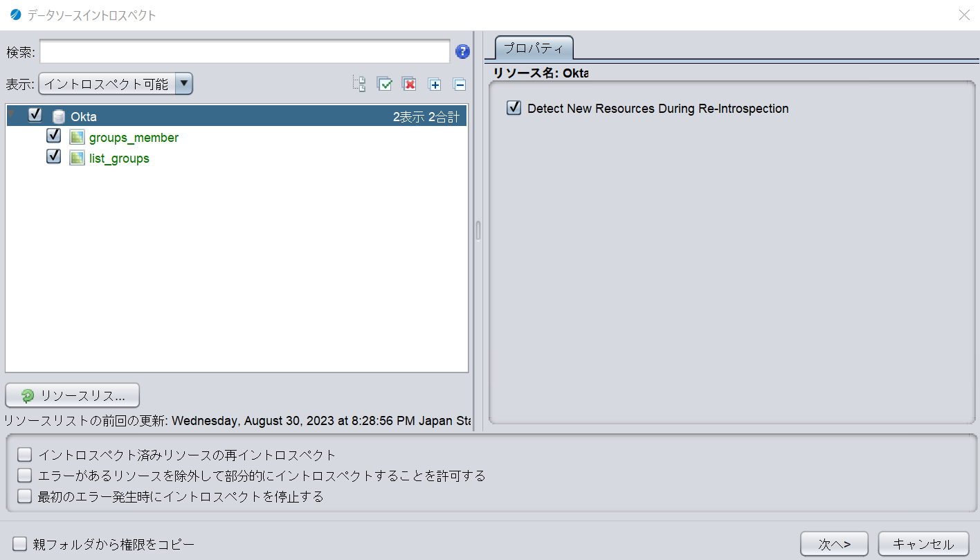Open the 表示 イントロスペクト可能 dropdown
Viewport: 980px width, 560px height.
(x=116, y=84)
